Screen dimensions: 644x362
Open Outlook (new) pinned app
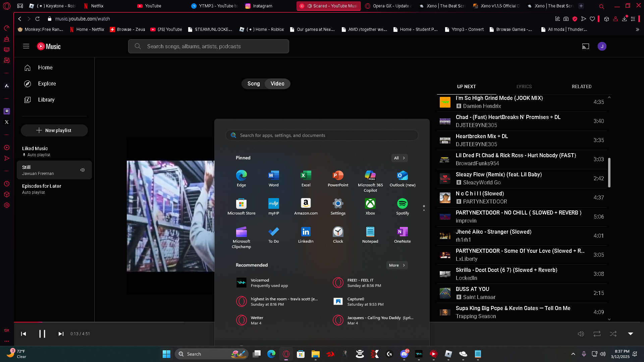[x=402, y=178]
